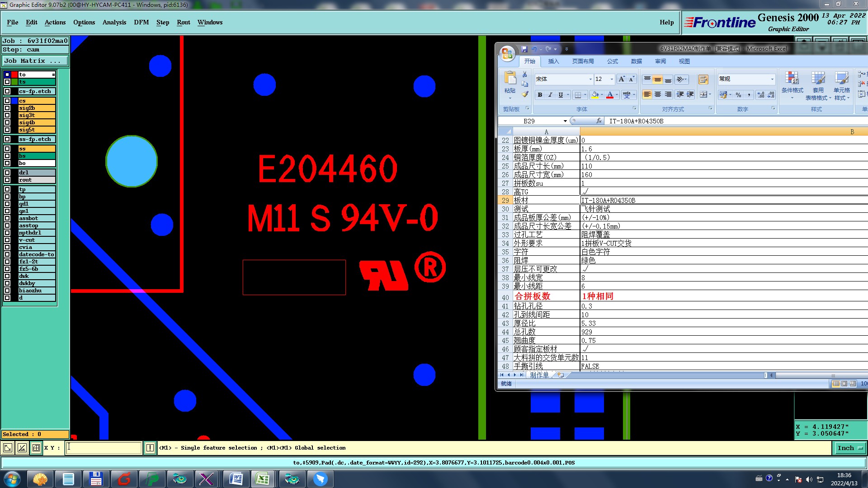Screen dimensions: 868x488
Task: Select the format painter brush
Action: (525, 94)
